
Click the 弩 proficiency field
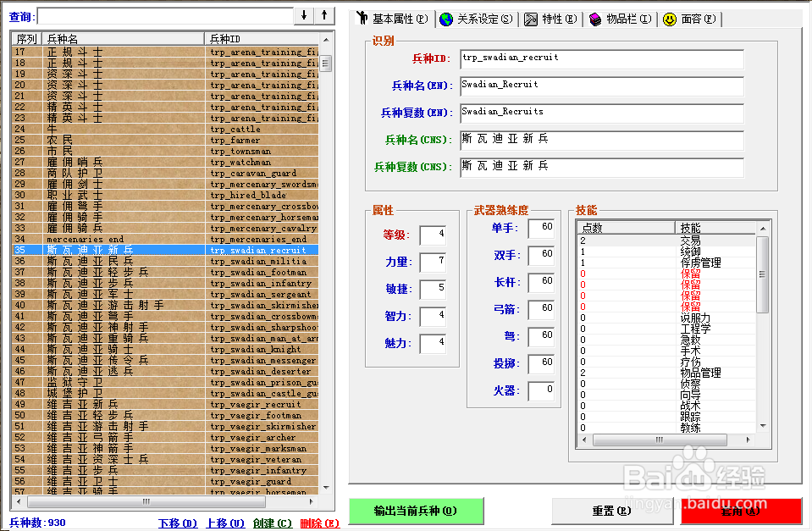click(541, 337)
